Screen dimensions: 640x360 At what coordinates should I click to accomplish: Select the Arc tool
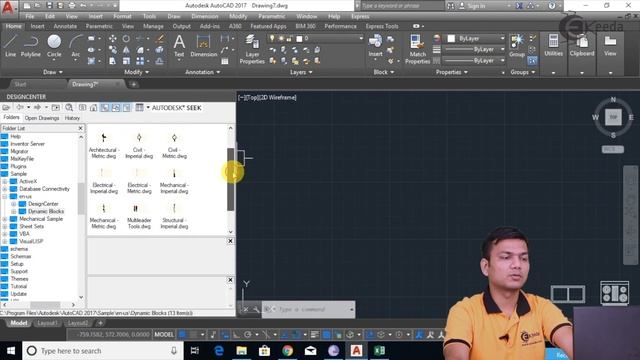point(76,45)
